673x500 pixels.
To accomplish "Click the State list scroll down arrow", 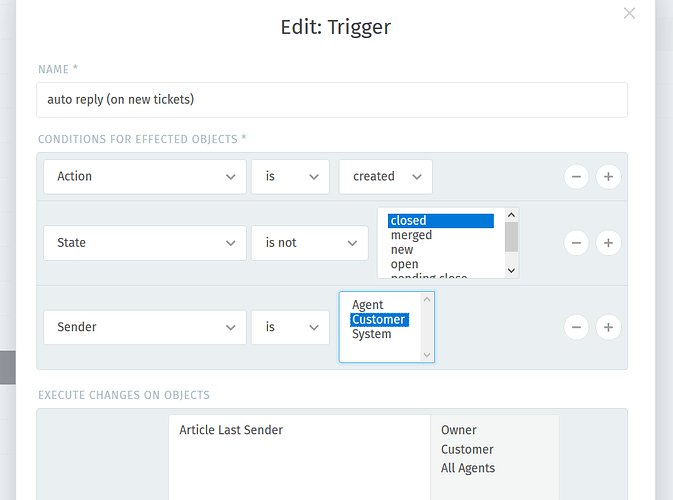I will (x=511, y=270).
